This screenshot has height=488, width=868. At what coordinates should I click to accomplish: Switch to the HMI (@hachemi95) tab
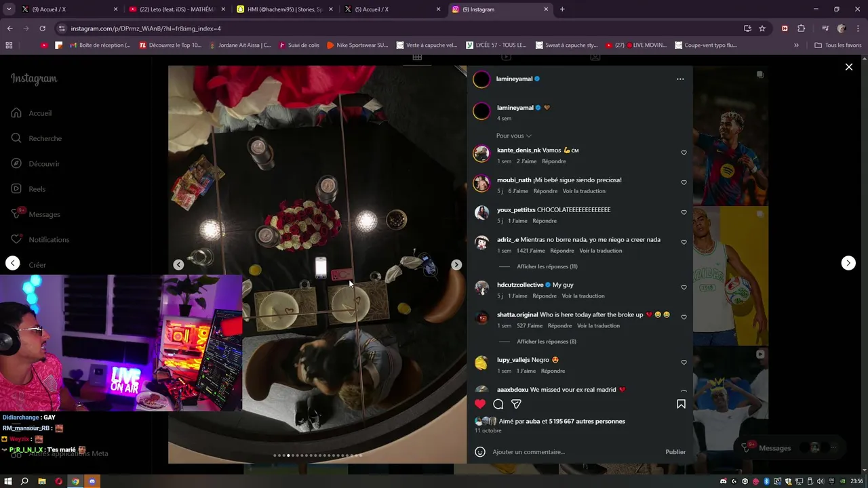pyautogui.click(x=285, y=9)
